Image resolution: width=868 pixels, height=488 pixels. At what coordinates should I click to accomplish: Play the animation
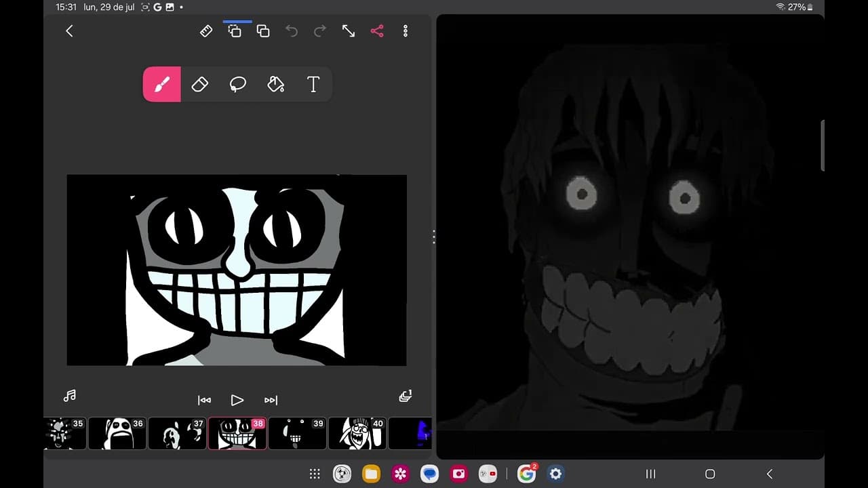[237, 400]
